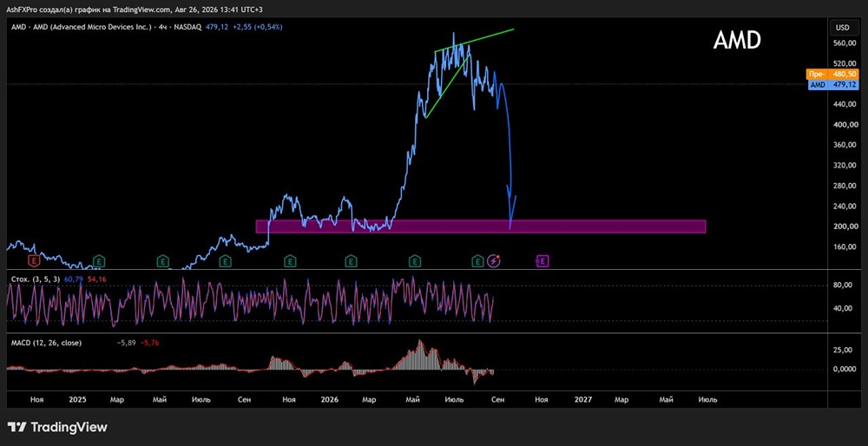Click the TradingView logo
This screenshot has width=868, height=446.
click(x=57, y=427)
